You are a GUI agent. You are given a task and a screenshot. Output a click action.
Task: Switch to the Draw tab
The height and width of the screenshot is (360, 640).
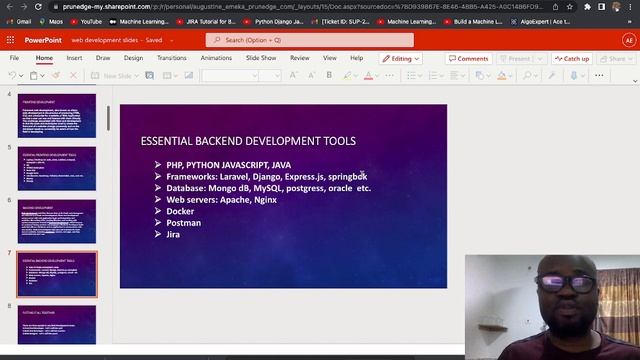pos(103,58)
